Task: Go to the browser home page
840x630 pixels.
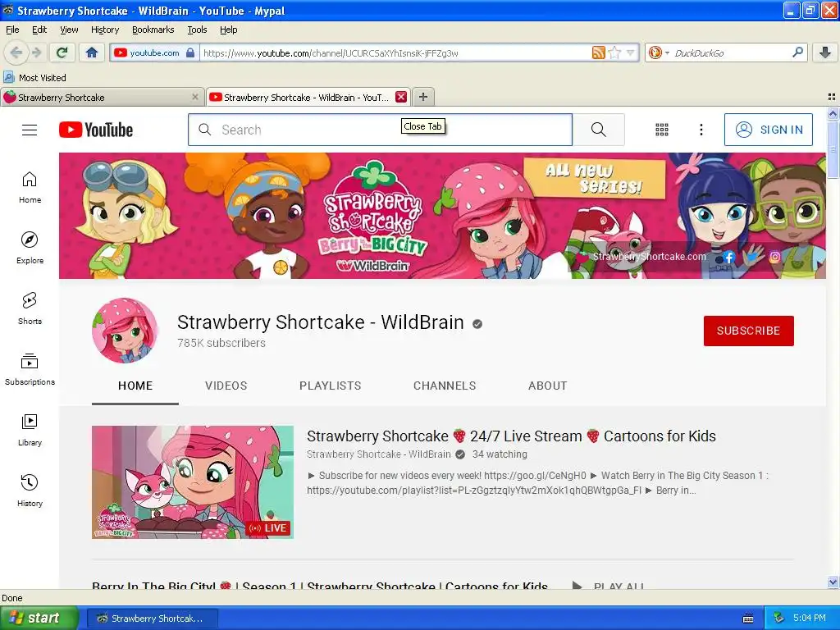Action: pyautogui.click(x=92, y=52)
